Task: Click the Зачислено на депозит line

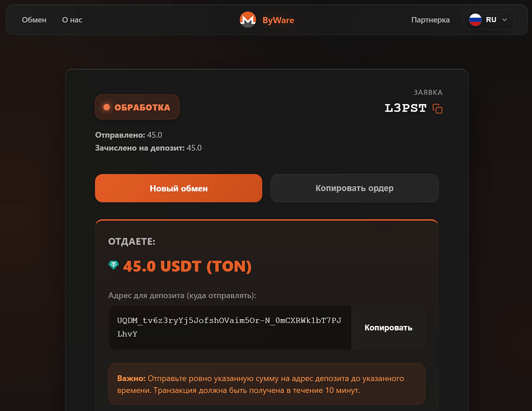Action: [148, 148]
